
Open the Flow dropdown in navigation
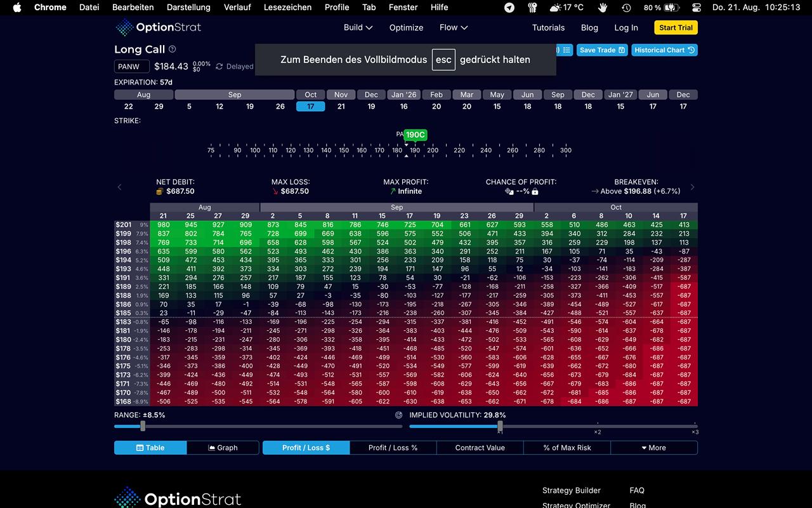point(453,27)
